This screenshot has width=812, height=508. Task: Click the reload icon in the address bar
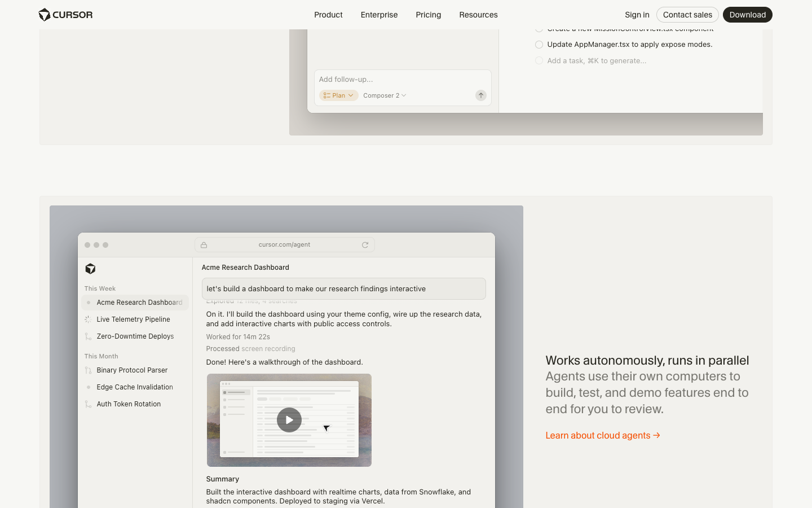tap(365, 245)
